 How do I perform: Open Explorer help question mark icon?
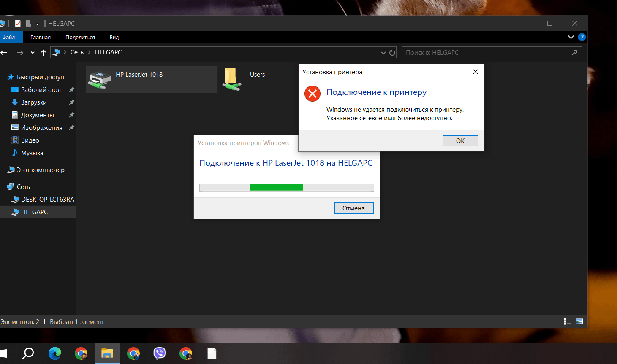(x=582, y=37)
